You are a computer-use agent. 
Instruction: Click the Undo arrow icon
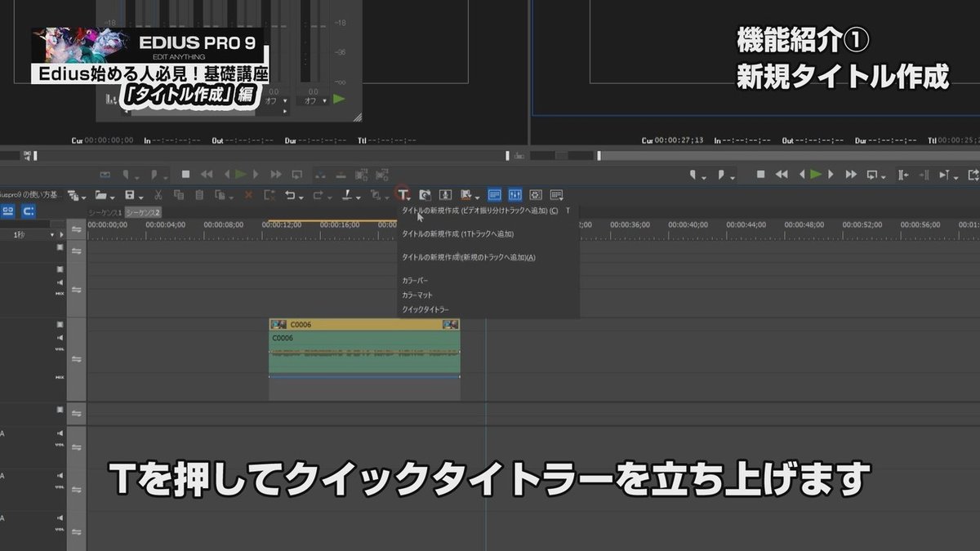coord(289,195)
